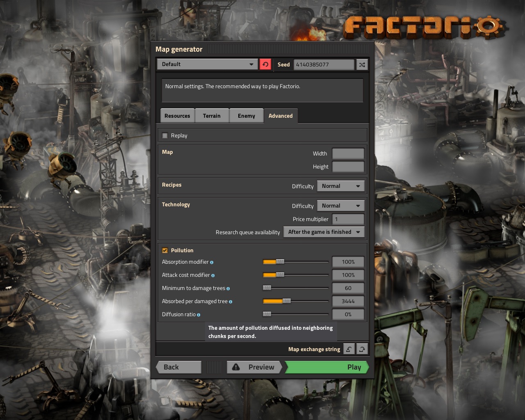525x420 pixels.
Task: Click the Minimum to damage trees info icon
Action: [228, 288]
